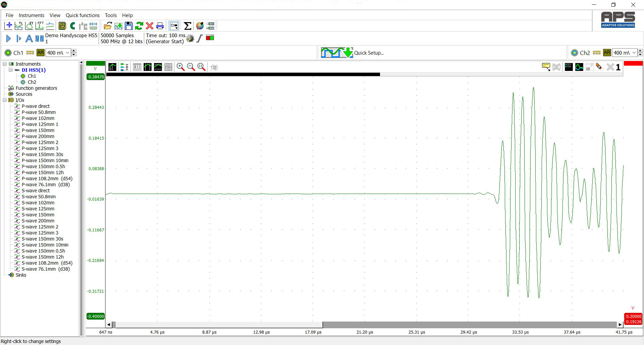Open the Help menu
The image size is (644, 345).
coord(127,15)
